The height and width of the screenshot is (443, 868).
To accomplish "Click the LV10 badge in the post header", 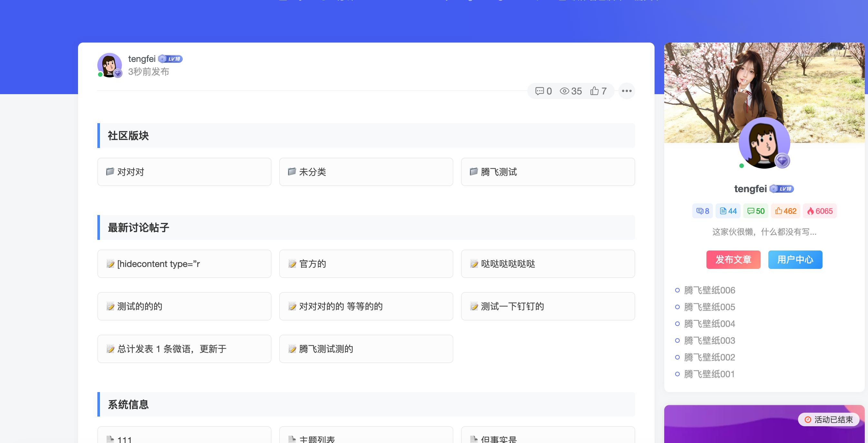I will 171,59.
